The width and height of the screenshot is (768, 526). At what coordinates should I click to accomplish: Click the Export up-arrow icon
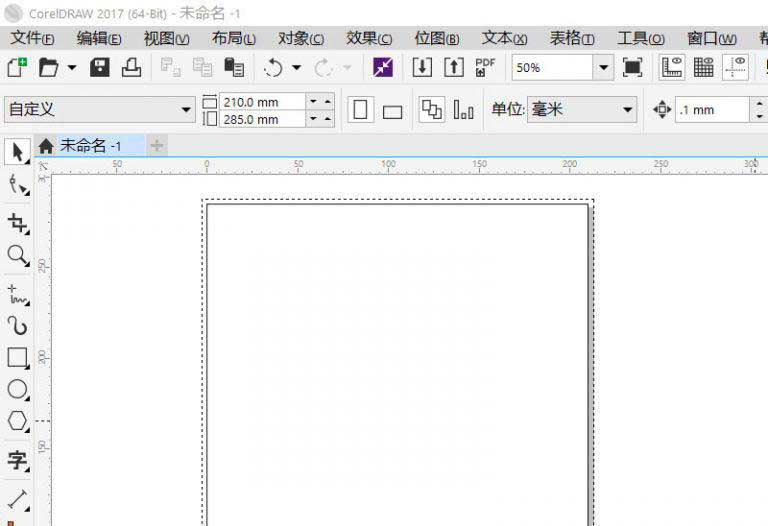[454, 68]
